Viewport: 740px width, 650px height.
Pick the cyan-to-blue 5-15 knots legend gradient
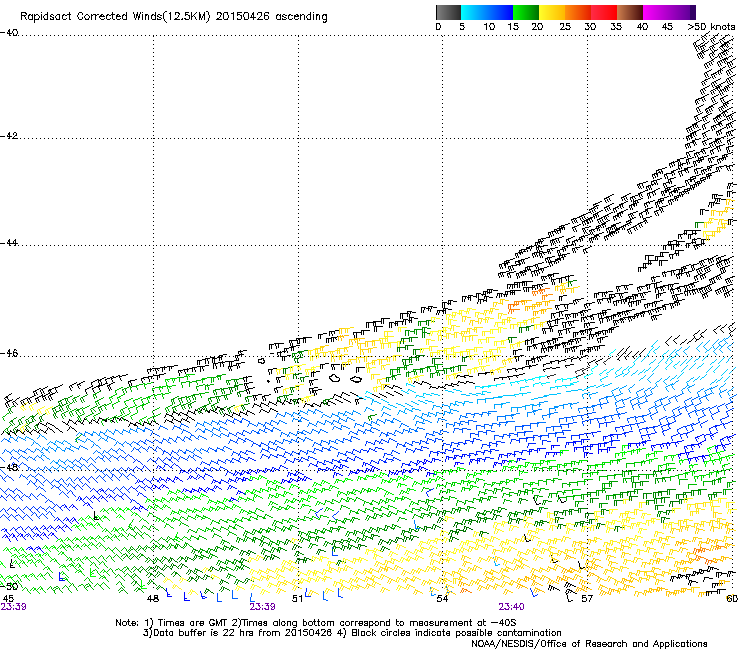487,12
